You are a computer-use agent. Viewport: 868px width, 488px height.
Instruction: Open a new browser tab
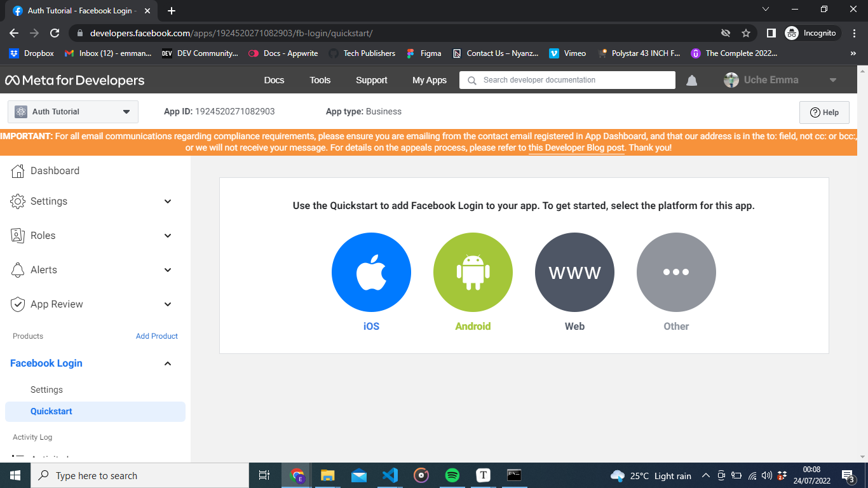pos(171,11)
